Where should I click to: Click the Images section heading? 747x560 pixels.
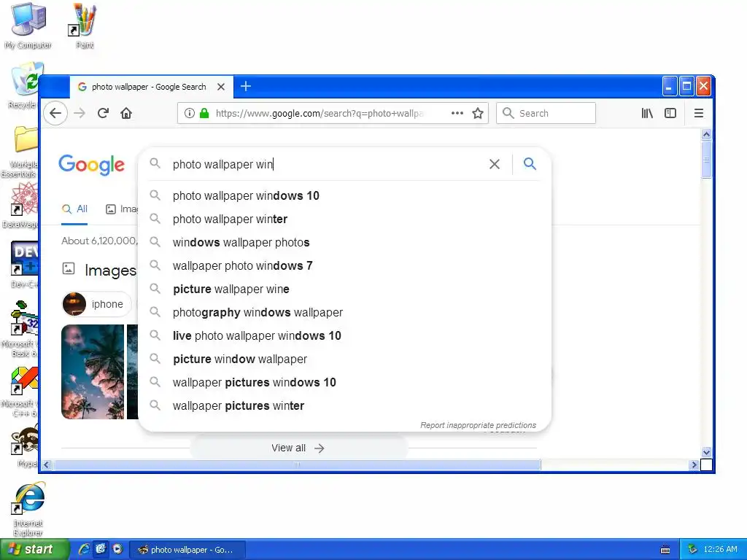click(x=111, y=271)
